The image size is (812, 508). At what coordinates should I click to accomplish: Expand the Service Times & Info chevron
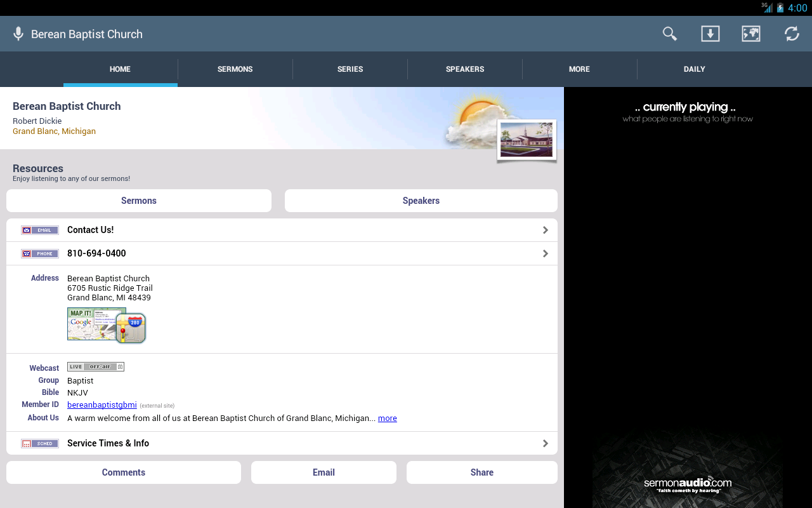tap(546, 443)
